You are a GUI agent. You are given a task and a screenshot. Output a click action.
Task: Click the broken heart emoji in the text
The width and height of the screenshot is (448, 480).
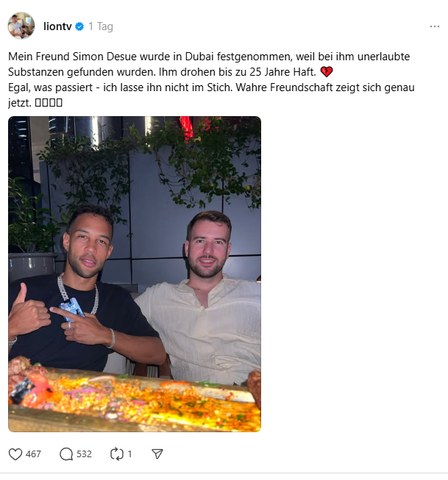pos(327,72)
